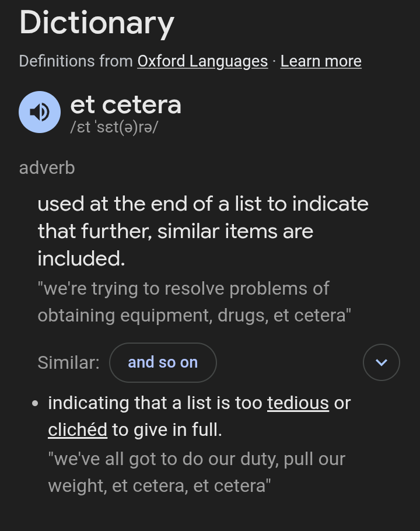
Task: Click the example quote about doing our duty
Action: (196, 472)
